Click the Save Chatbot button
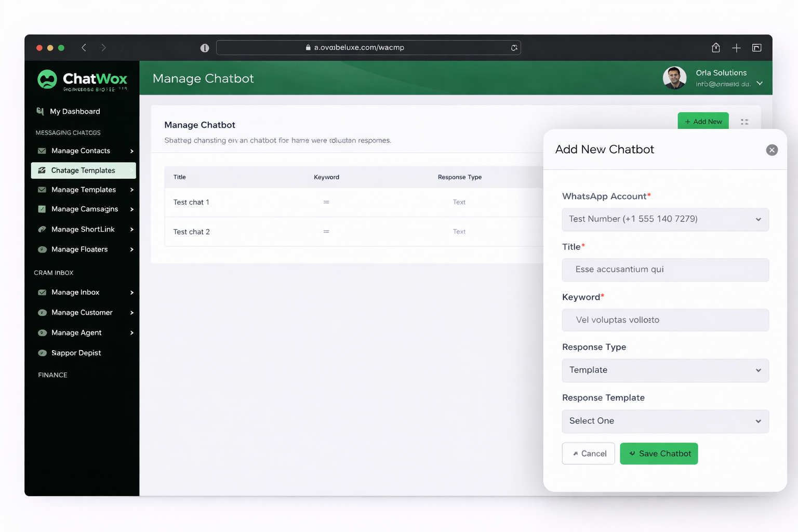The image size is (798, 532). [659, 454]
